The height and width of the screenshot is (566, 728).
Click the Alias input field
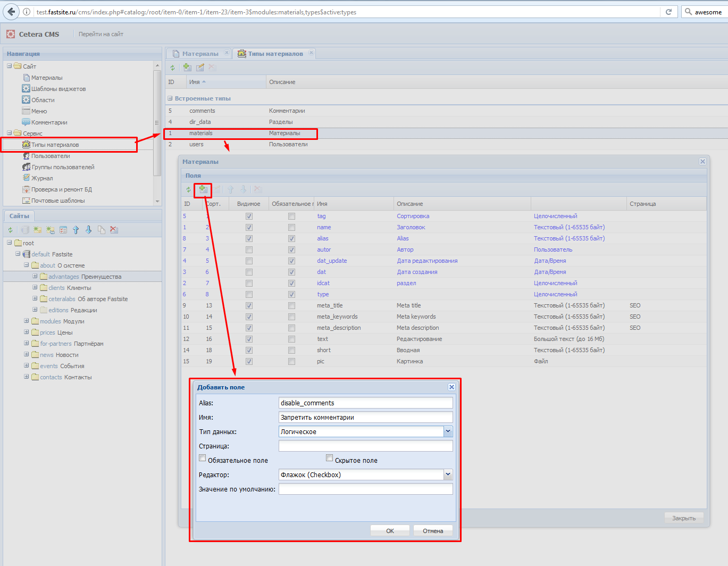366,403
